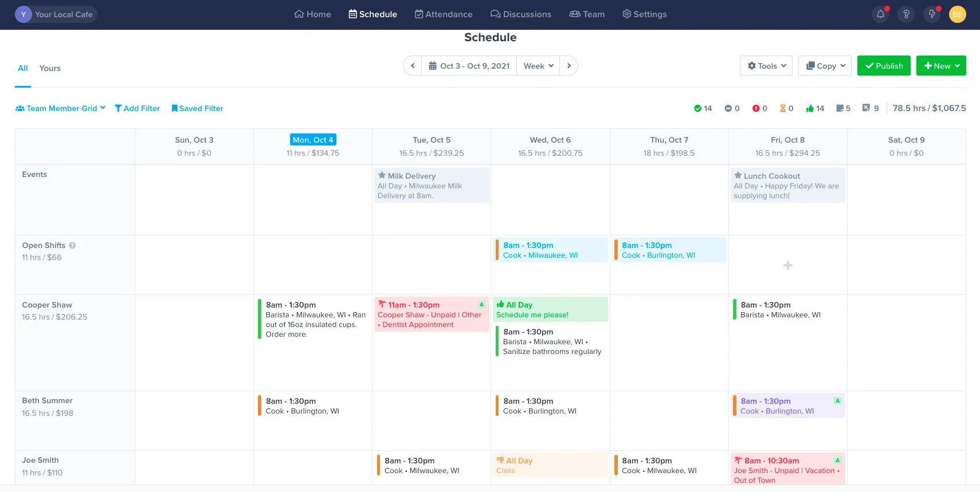Expand the Copy dropdown menu
This screenshot has height=492, width=980.
point(825,66)
